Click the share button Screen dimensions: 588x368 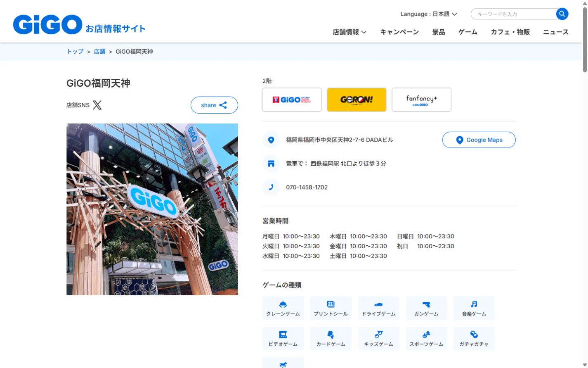tap(214, 105)
